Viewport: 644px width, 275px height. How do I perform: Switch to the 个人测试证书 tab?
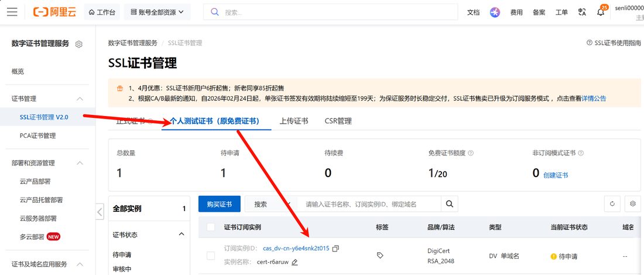tap(217, 121)
